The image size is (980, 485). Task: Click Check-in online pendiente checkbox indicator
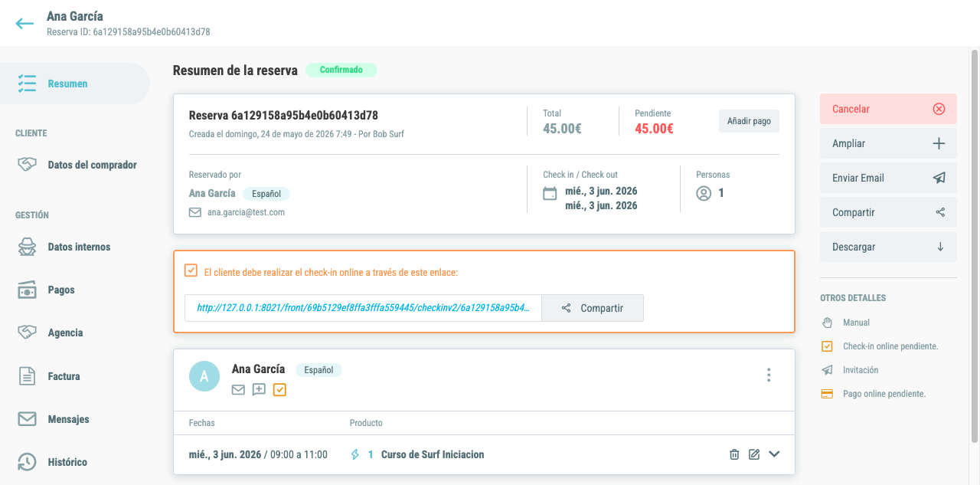pos(827,346)
